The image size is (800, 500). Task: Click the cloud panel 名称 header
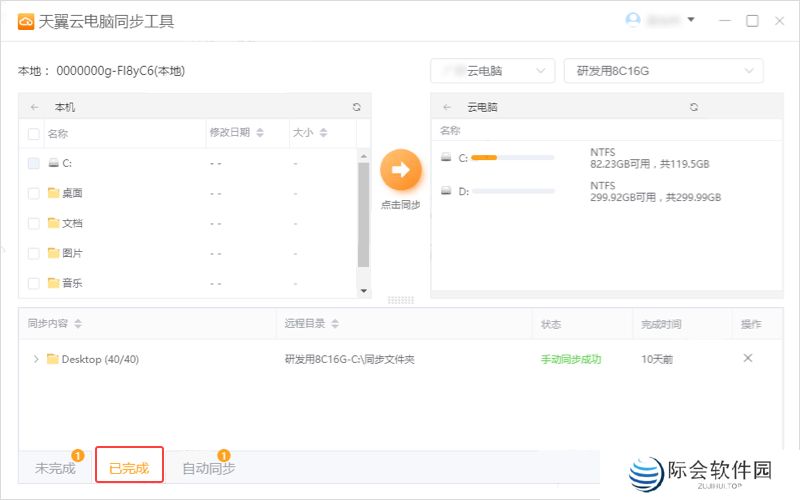450,131
